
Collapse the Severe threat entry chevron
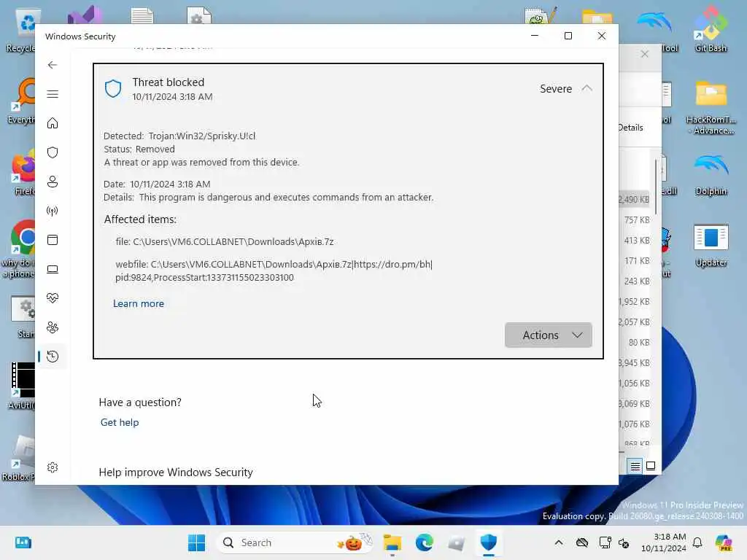click(x=587, y=88)
